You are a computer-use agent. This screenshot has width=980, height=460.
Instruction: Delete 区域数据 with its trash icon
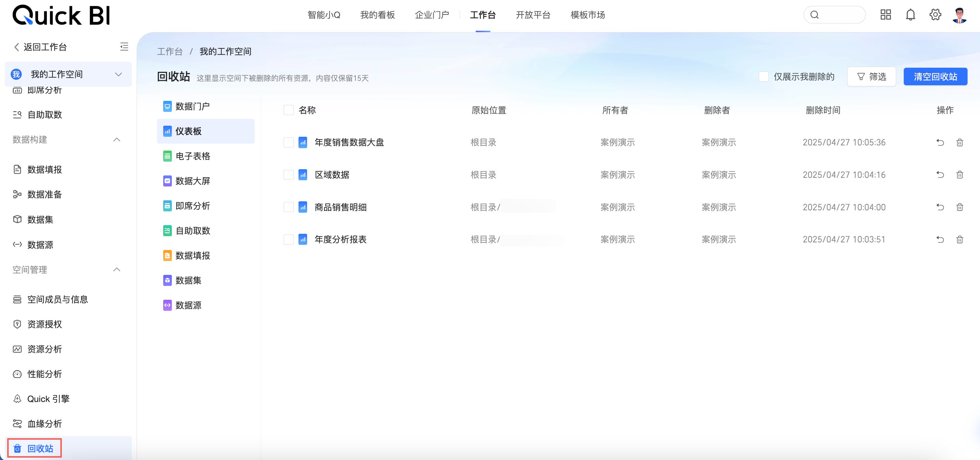[x=960, y=175]
